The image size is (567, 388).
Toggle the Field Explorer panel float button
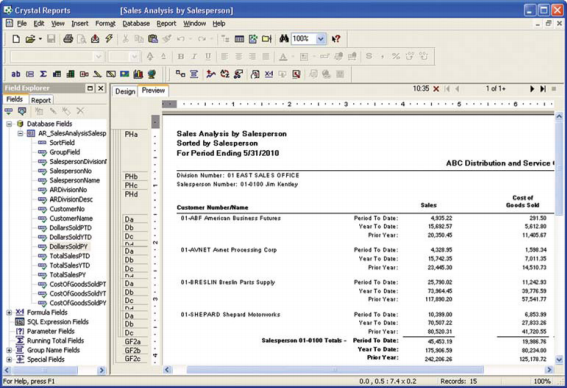(90, 88)
